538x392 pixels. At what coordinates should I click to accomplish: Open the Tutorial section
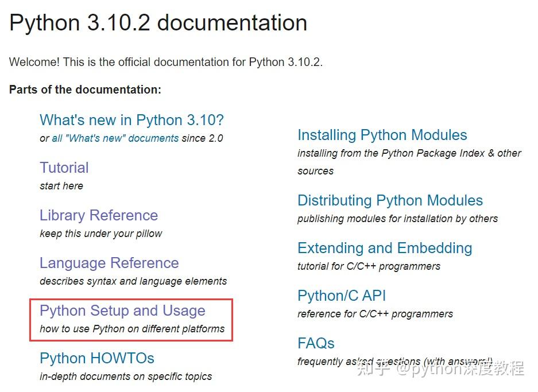tap(64, 167)
